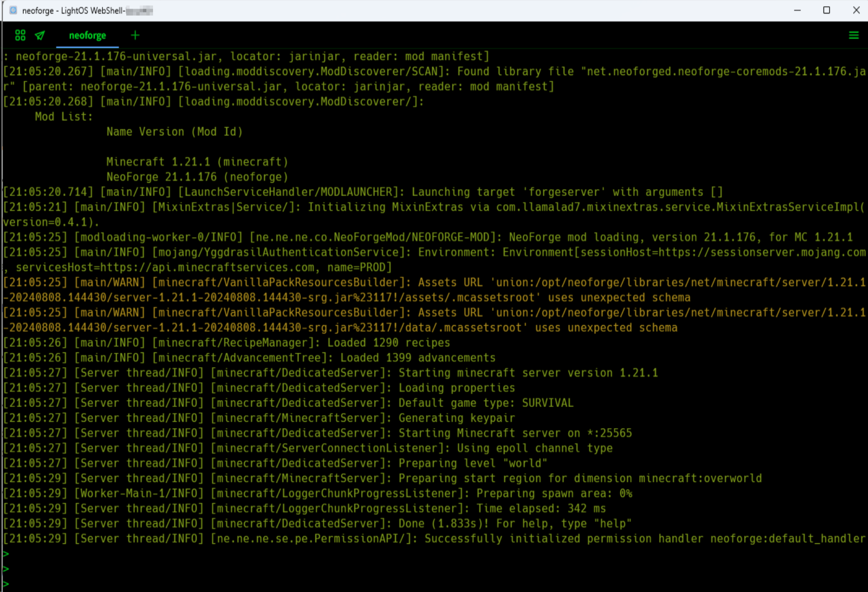
Task: Add a new shell tab with plus
Action: click(135, 35)
